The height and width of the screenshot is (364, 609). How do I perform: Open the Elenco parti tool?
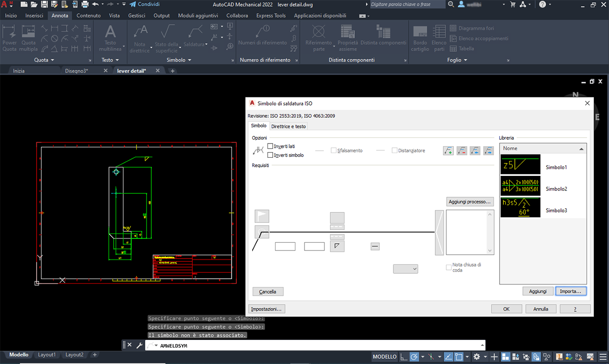click(439, 38)
